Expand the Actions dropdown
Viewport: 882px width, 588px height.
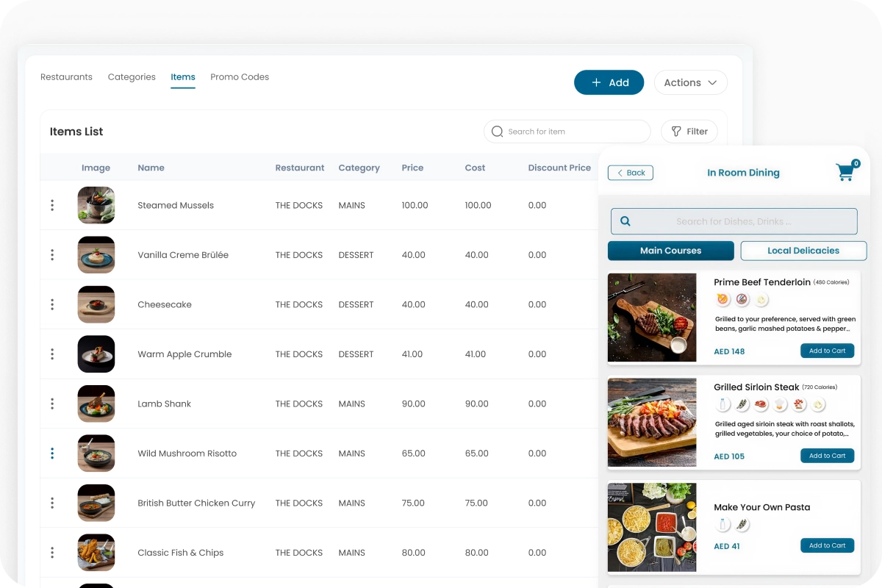tap(690, 83)
